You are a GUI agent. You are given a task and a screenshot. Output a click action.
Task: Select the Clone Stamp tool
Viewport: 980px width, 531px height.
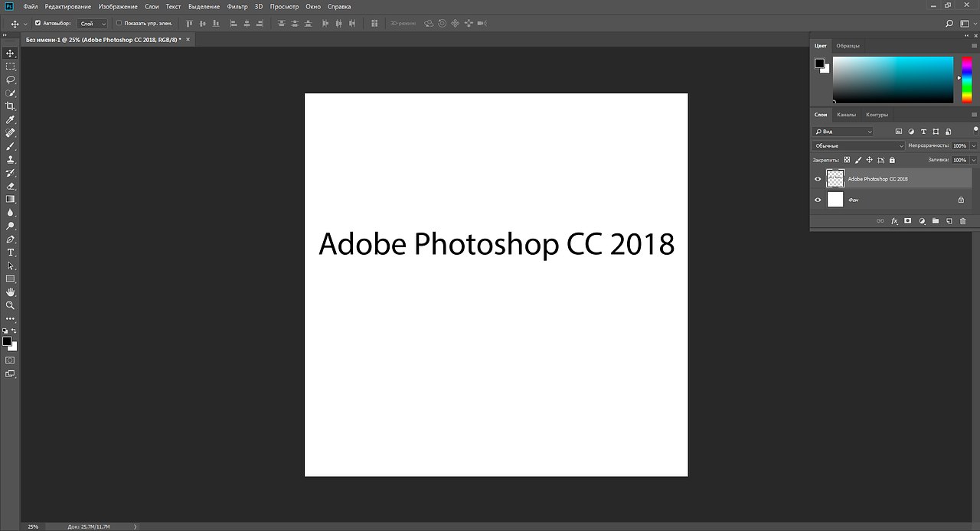(11, 159)
